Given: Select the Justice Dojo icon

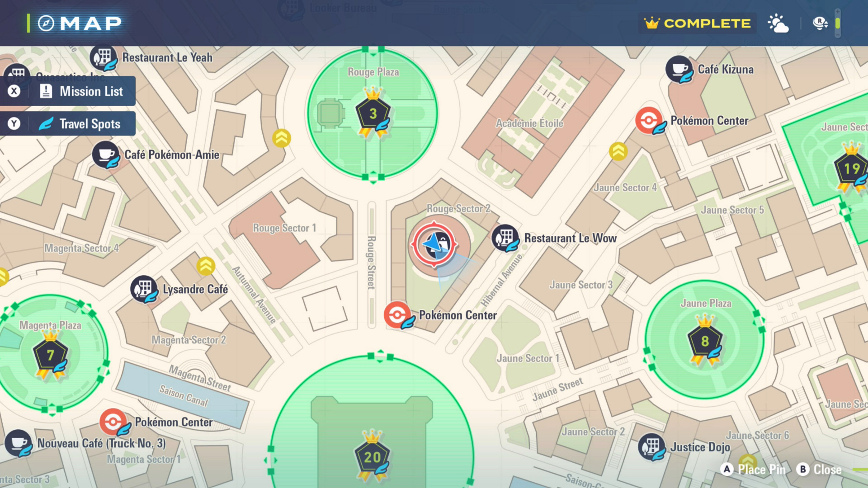Looking at the screenshot, I should pos(651,446).
